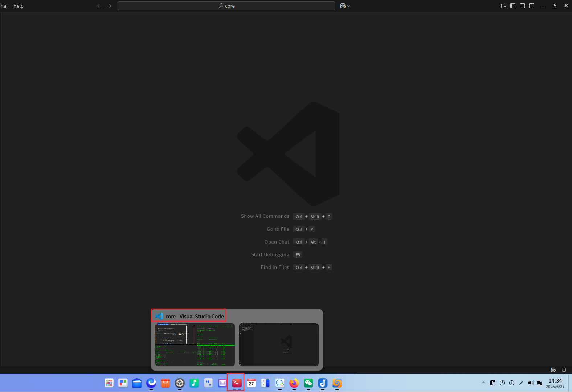
Task: Toggle the Primary Side Bar
Action: tap(513, 6)
